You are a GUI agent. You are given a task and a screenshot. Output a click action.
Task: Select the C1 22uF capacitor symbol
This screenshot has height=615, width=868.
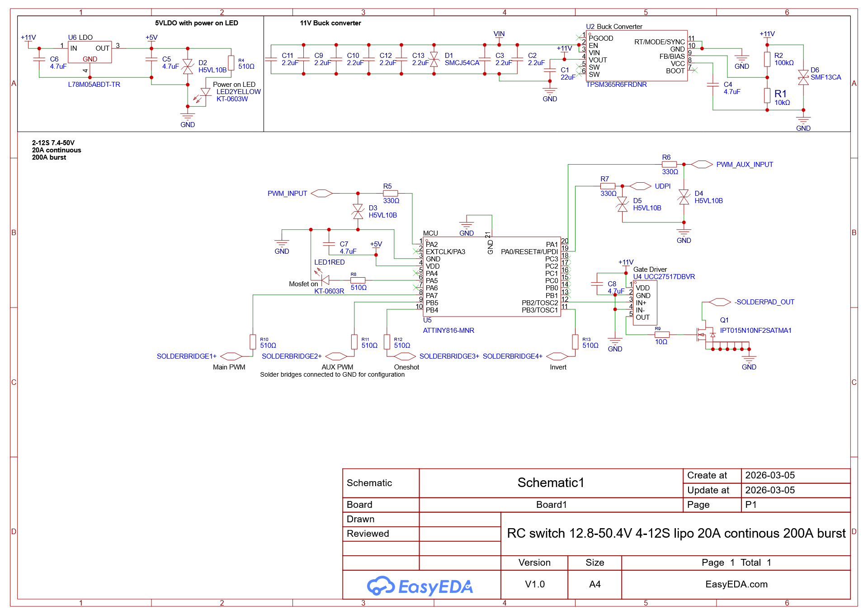tap(550, 70)
